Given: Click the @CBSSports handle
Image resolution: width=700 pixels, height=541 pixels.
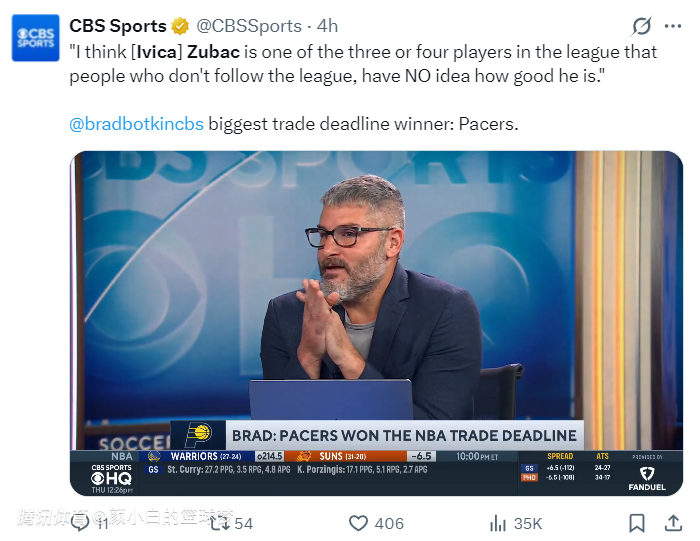Looking at the screenshot, I should tap(249, 26).
